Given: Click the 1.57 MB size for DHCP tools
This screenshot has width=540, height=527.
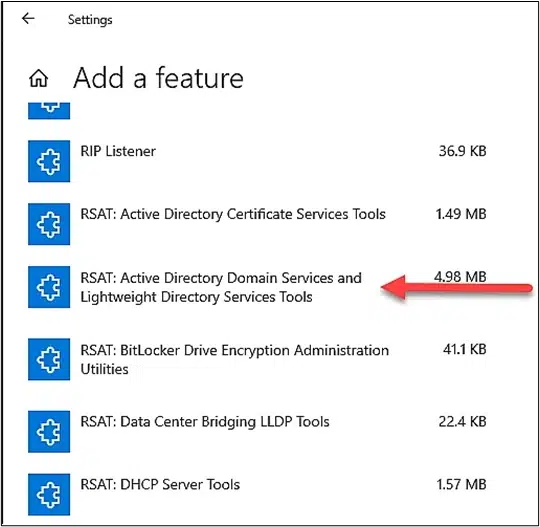Looking at the screenshot, I should point(461,484).
